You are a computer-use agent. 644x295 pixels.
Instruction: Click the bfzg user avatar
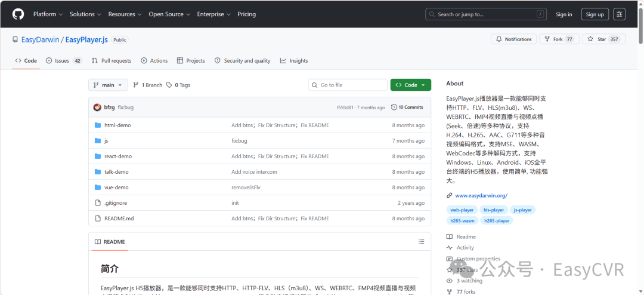[97, 107]
